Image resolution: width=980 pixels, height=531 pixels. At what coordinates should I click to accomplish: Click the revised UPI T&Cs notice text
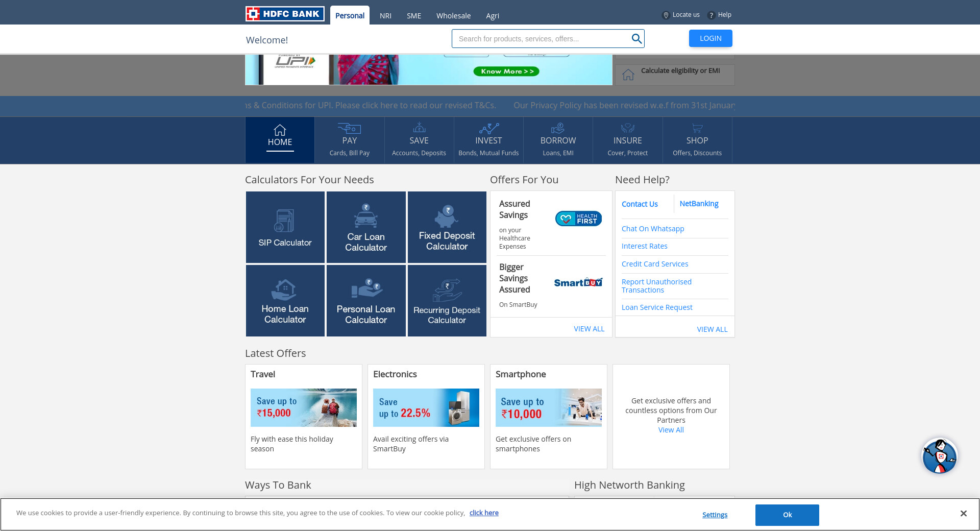tap(371, 105)
